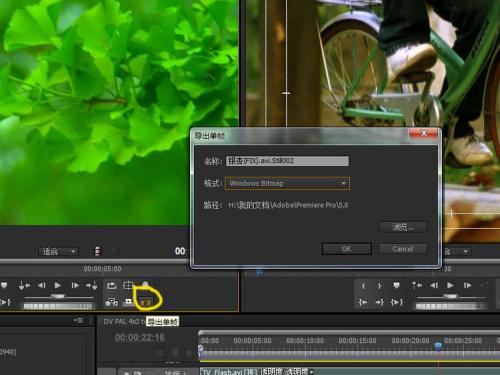This screenshot has height=375, width=500.
Task: Click the Insert edit icon in source monitor
Action: pos(112,302)
